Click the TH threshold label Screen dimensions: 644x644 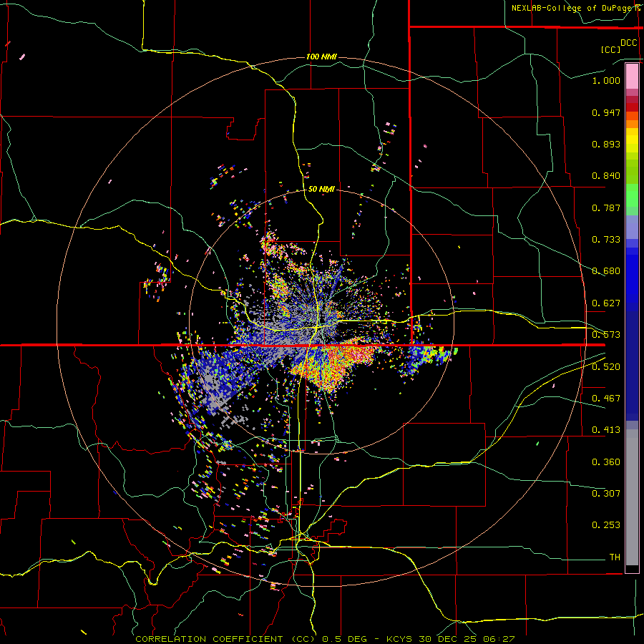click(615, 557)
